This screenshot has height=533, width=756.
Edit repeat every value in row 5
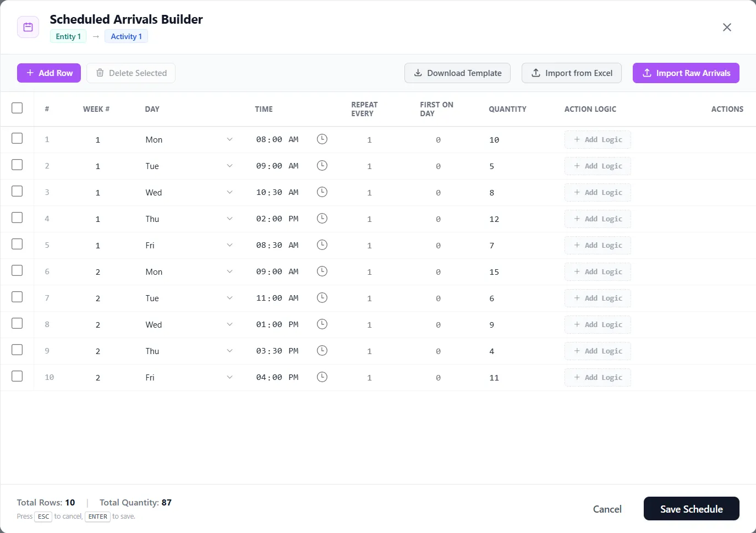(x=369, y=246)
